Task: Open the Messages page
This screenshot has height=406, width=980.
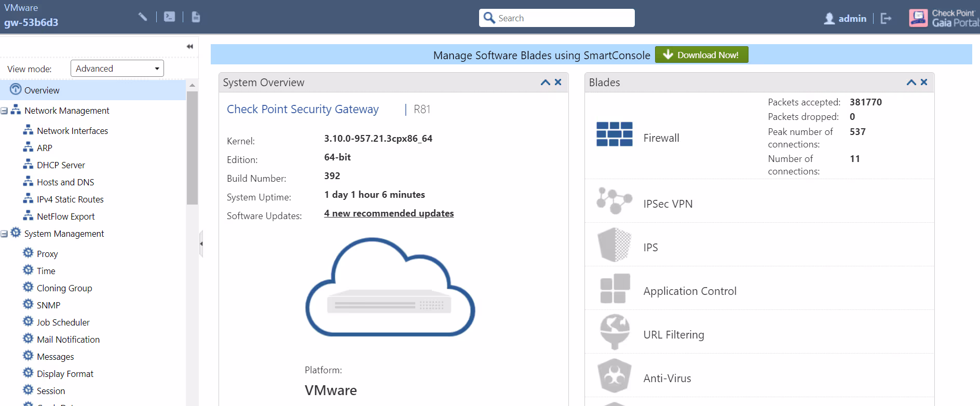Action: 56,357
